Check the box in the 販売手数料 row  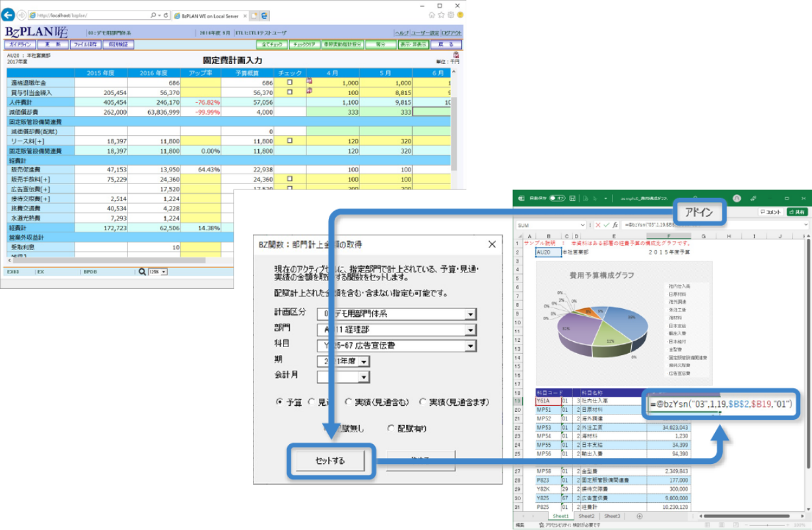pyautogui.click(x=290, y=179)
